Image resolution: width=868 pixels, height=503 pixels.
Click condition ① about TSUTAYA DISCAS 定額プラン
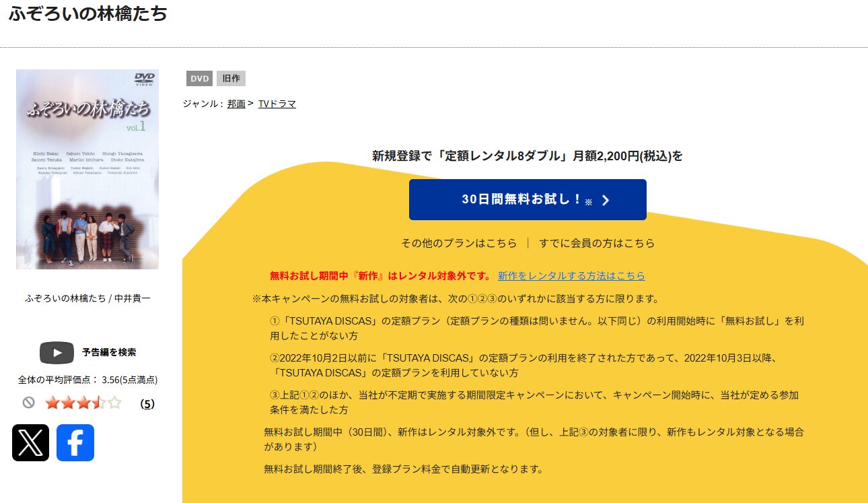[x=537, y=328]
